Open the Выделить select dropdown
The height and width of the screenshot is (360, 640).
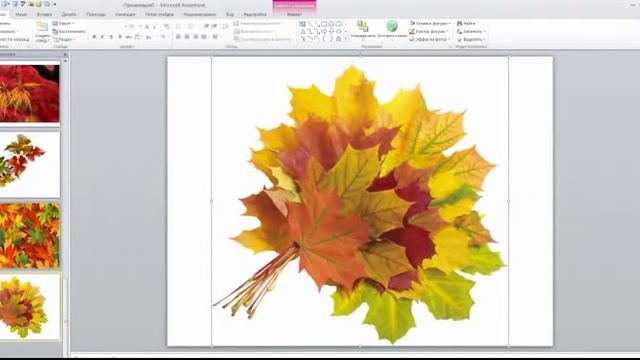tap(471, 39)
